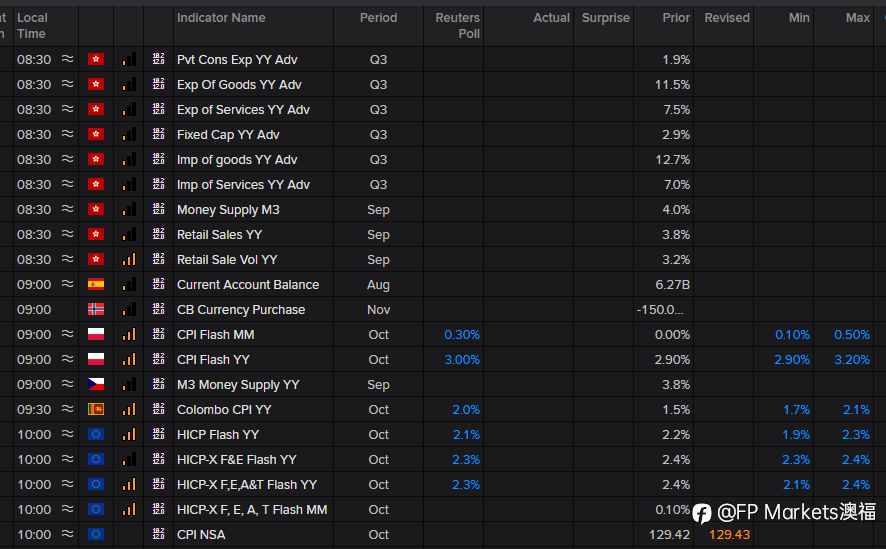Click the Poland flag in the CPI Flash MM row
Screen dimensions: 886x549
(96, 335)
